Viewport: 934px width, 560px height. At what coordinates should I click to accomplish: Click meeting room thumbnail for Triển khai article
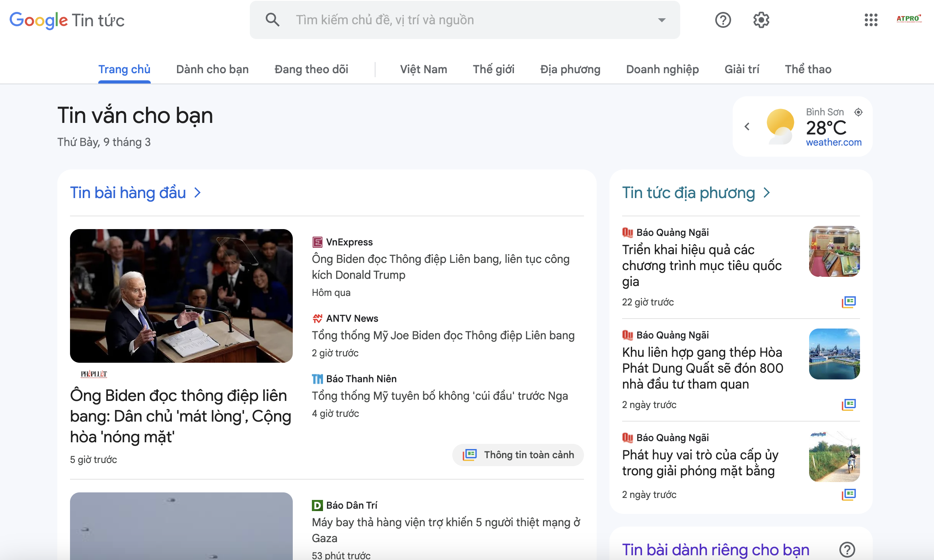point(834,251)
